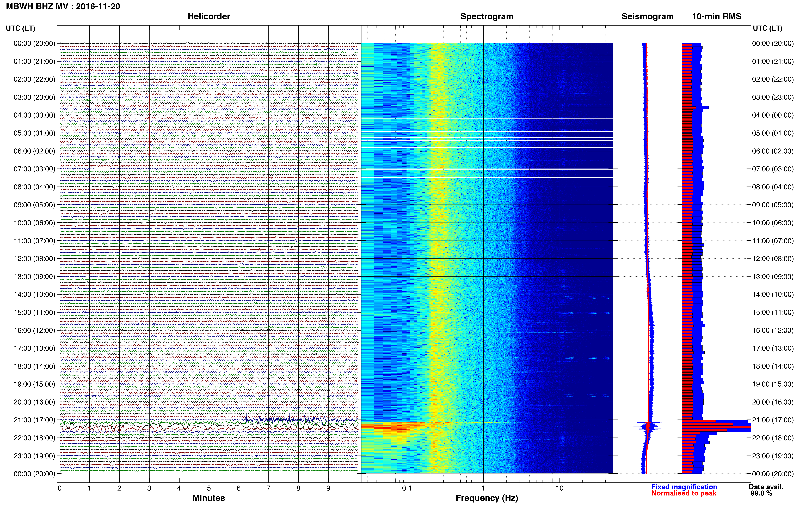Click the plot title MBWH BHZ MV : 2016-11-20

(x=63, y=6)
